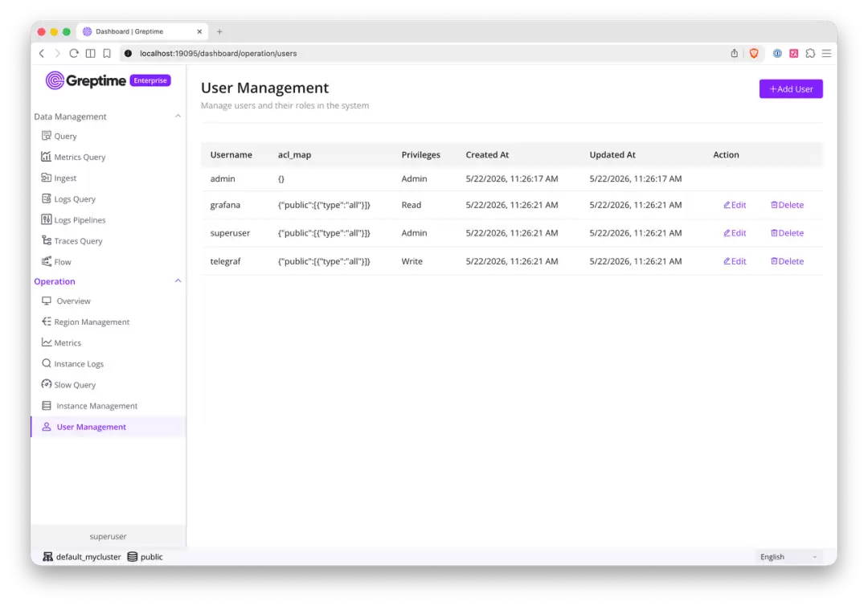Toggle the browser sidebar panel icon
This screenshot has width=868, height=606.
point(90,53)
